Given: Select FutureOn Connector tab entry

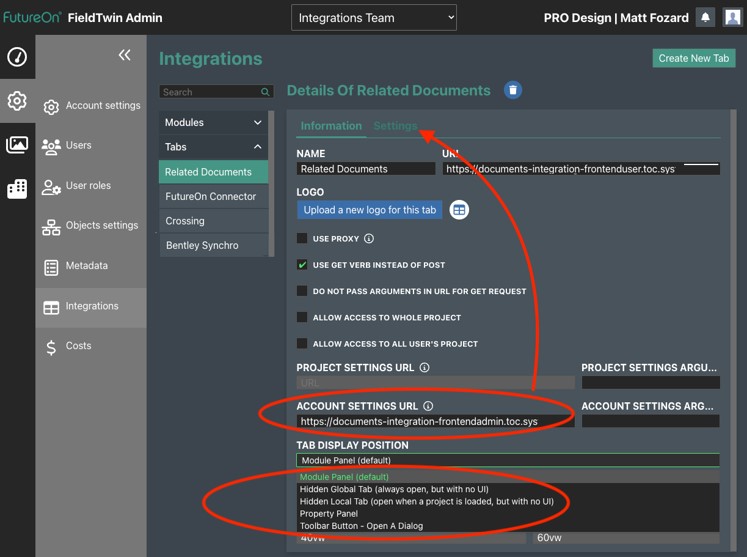Looking at the screenshot, I should (x=213, y=196).
